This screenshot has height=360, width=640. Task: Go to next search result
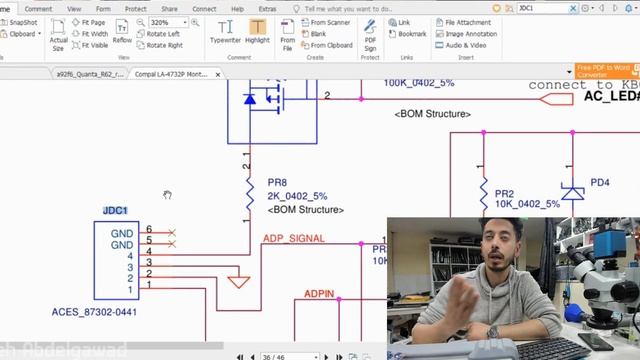click(x=616, y=8)
